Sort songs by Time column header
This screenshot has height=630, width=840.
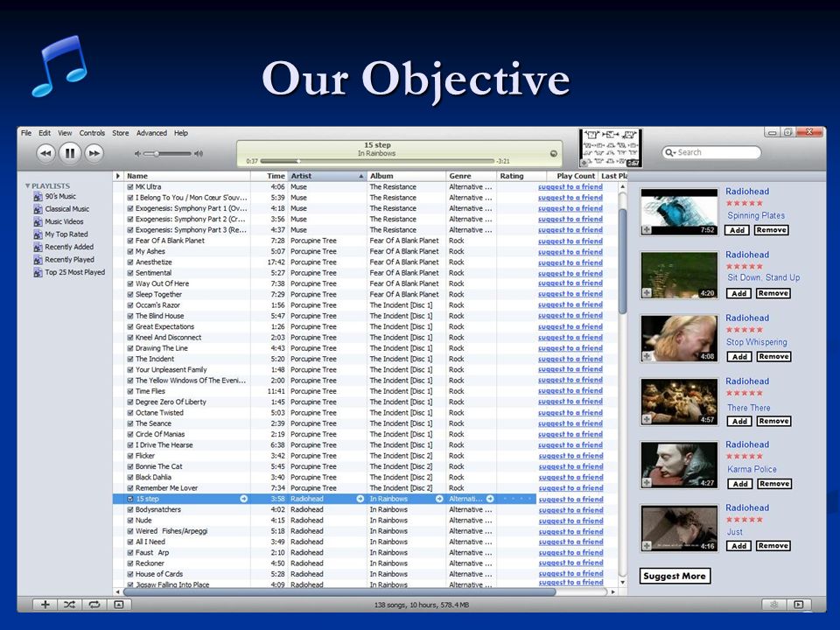click(269, 176)
